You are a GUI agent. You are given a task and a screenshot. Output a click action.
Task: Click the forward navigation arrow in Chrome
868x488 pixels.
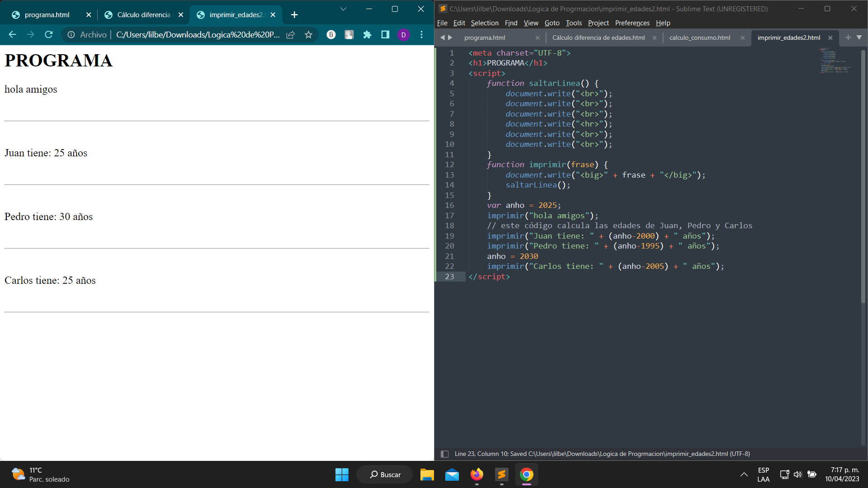[x=30, y=34]
